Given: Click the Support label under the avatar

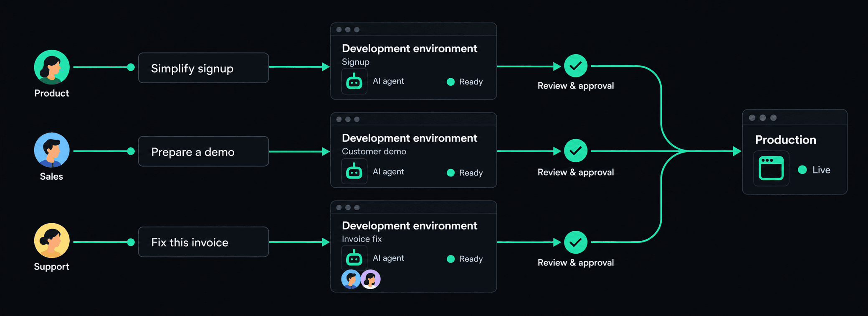Looking at the screenshot, I should point(52,267).
